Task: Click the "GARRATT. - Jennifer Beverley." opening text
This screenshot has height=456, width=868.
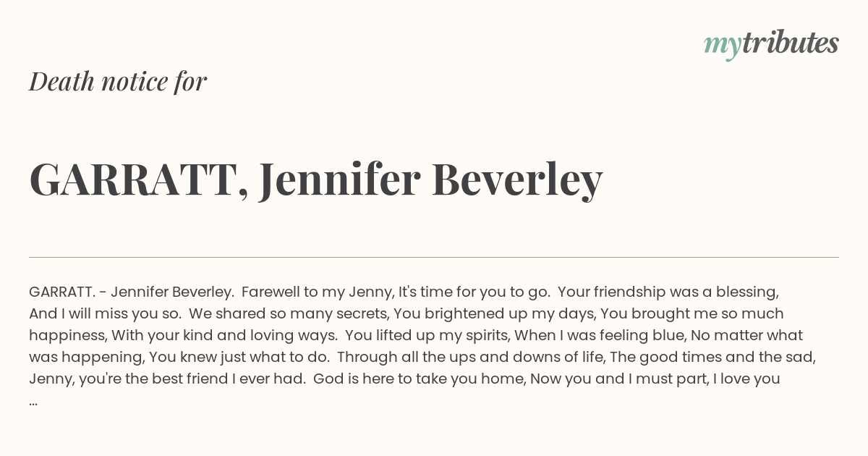Action: (132, 292)
